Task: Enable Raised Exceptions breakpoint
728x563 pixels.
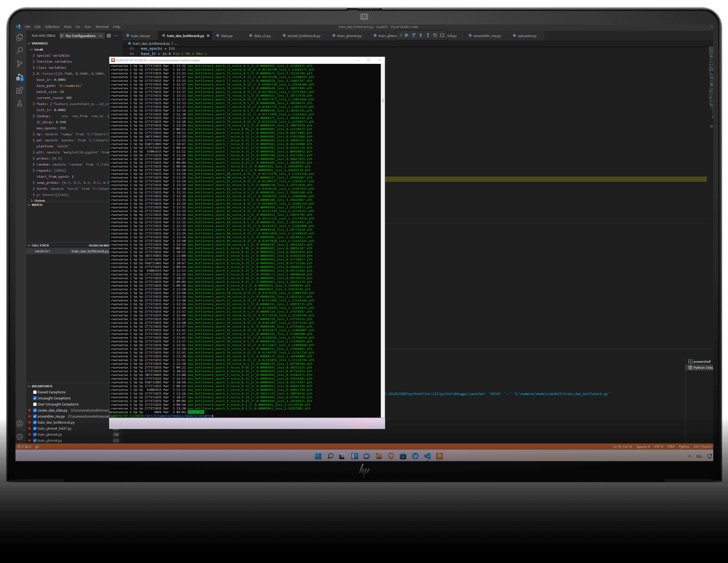Action: click(35, 392)
